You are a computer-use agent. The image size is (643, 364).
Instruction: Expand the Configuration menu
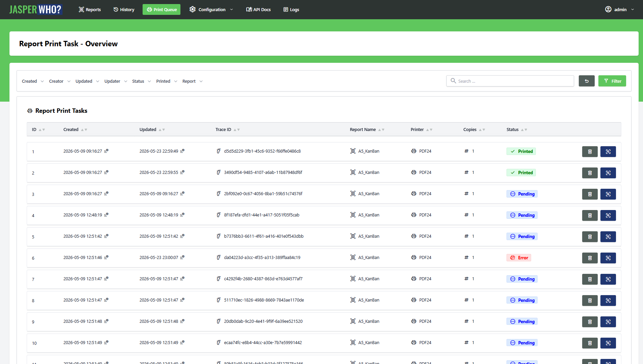point(211,9)
